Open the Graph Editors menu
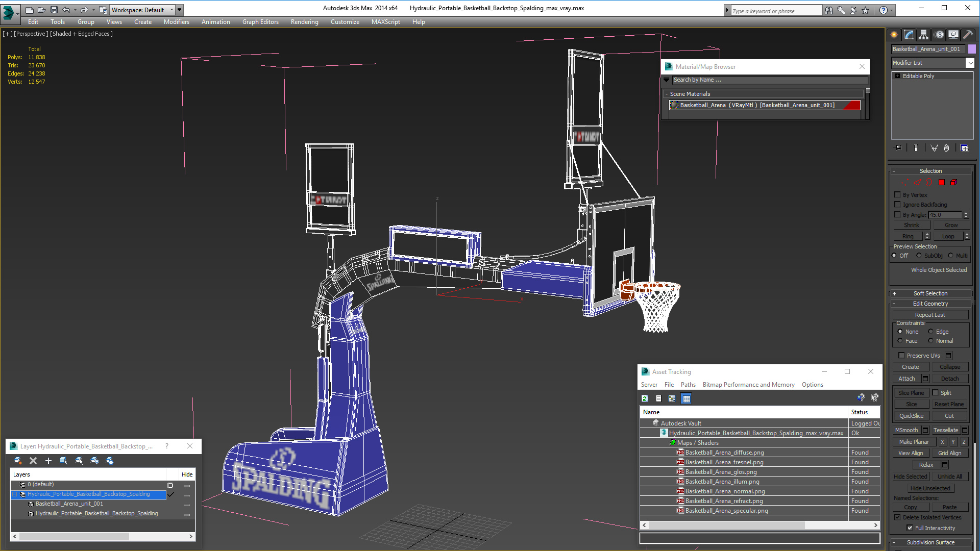 (x=260, y=22)
